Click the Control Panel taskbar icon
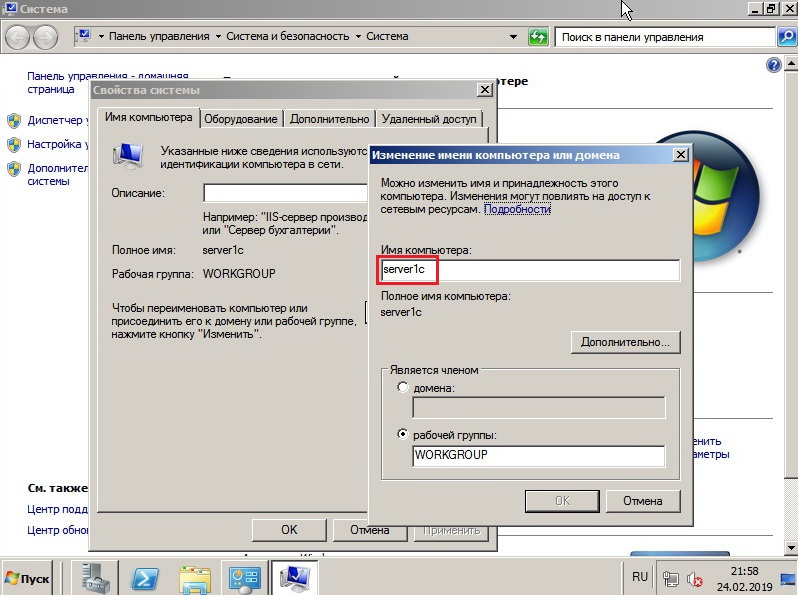The width and height of the screenshot is (798, 595). [245, 578]
